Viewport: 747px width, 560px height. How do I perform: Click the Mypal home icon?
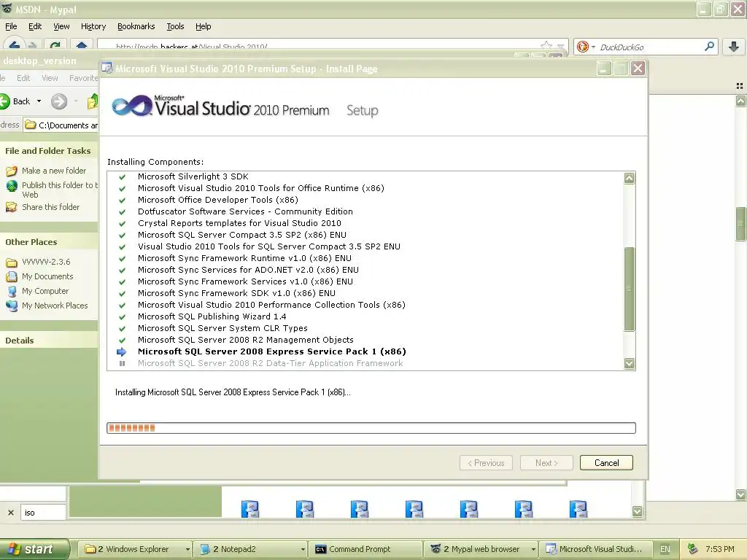[82, 46]
